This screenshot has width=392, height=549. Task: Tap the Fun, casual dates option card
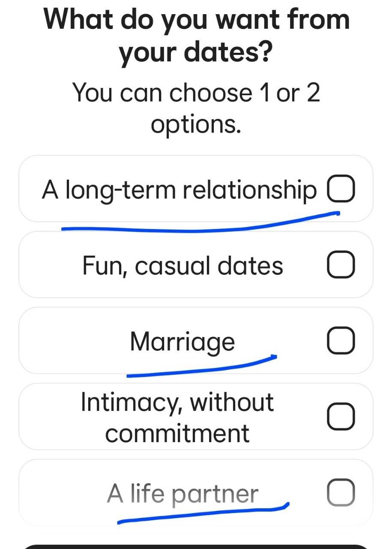click(x=196, y=265)
